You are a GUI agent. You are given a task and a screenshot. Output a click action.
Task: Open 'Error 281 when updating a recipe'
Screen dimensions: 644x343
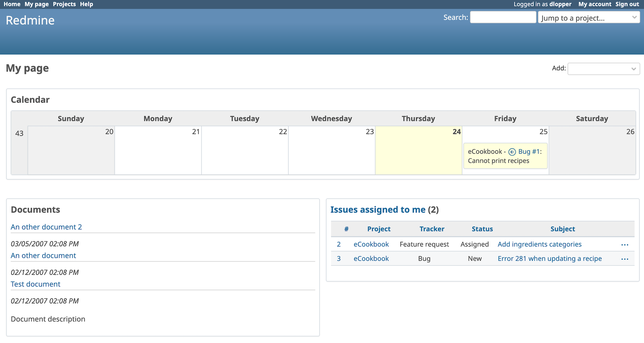pos(550,259)
